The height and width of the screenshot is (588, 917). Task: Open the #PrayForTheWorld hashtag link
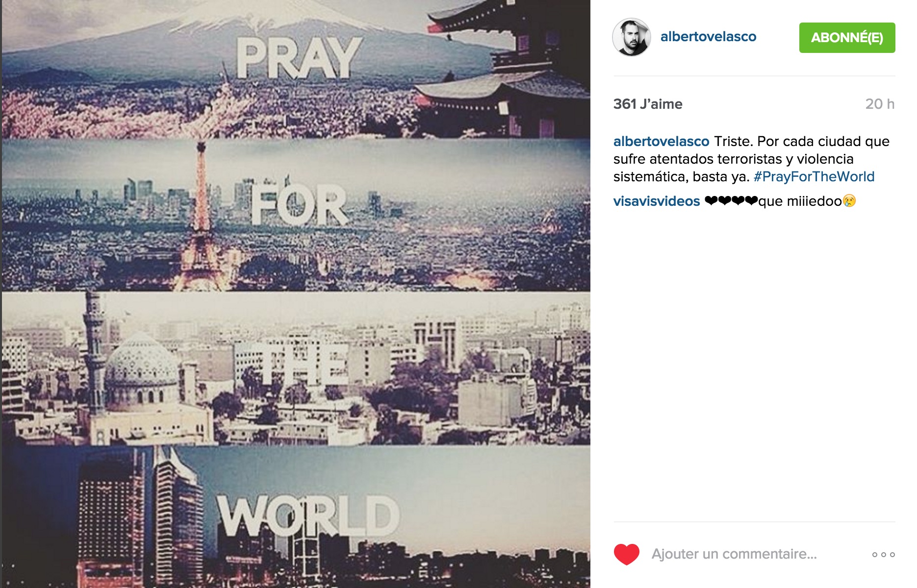coord(814,176)
